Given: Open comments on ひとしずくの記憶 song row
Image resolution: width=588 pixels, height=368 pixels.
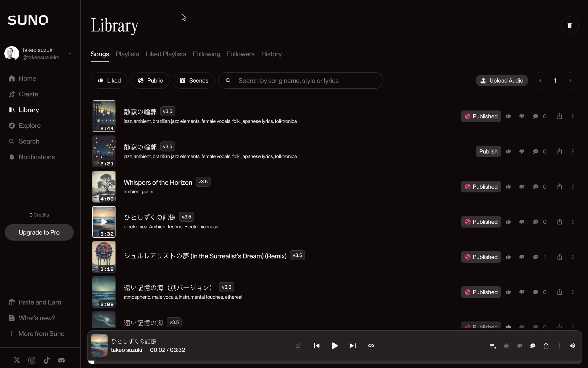Looking at the screenshot, I should click(x=536, y=222).
